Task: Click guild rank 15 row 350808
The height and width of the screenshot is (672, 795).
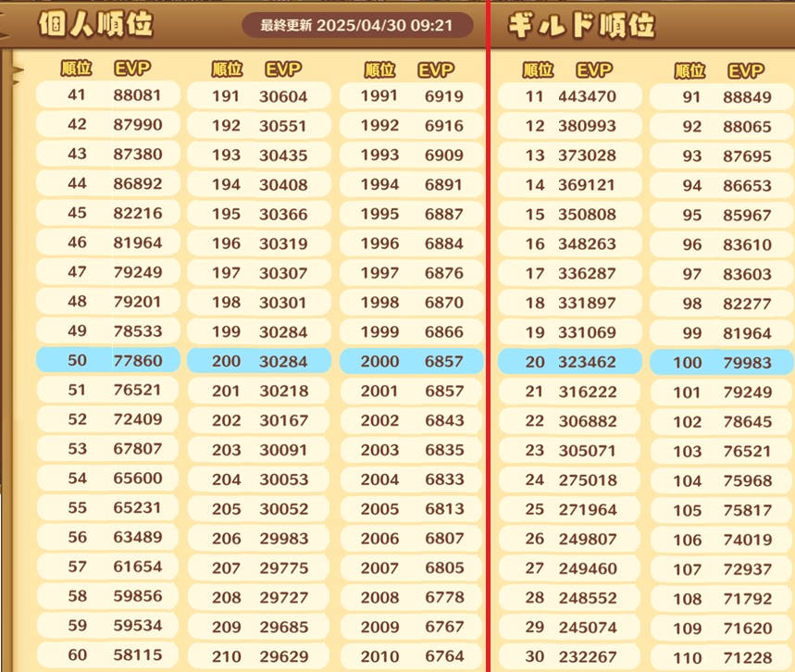Action: pos(570,214)
